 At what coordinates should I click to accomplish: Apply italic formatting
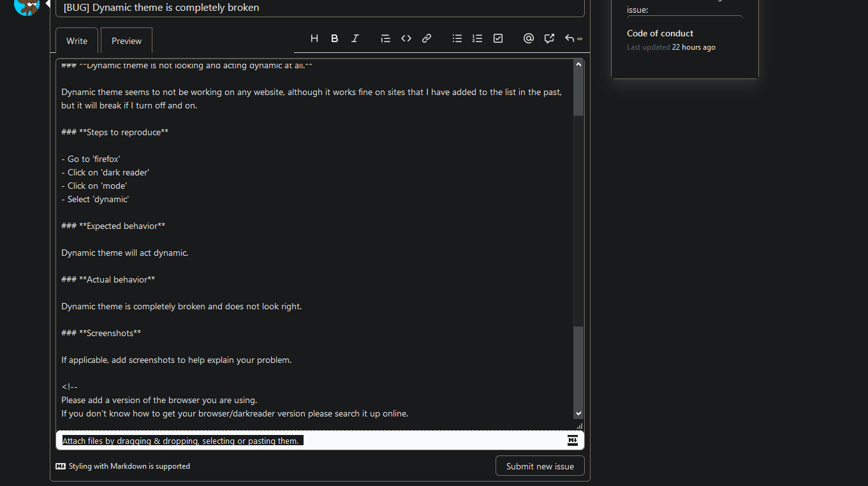(355, 38)
